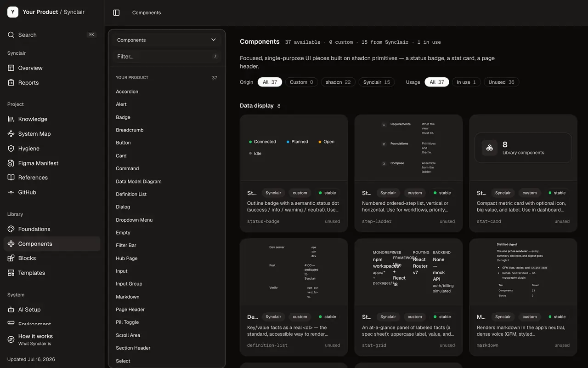The image size is (588, 368).
Task: Click the Components breadcrumb in header
Action: (147, 13)
